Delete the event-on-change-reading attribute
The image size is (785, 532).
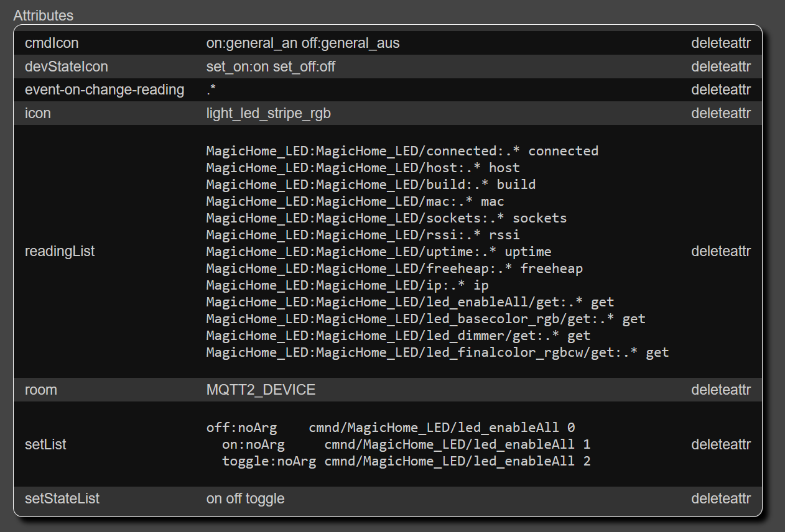click(721, 90)
